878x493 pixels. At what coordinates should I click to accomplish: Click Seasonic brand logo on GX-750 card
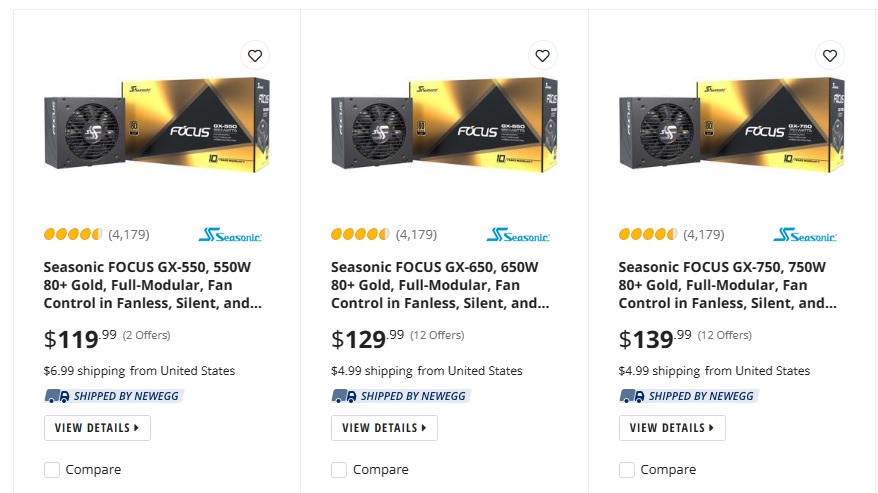pyautogui.click(x=805, y=235)
